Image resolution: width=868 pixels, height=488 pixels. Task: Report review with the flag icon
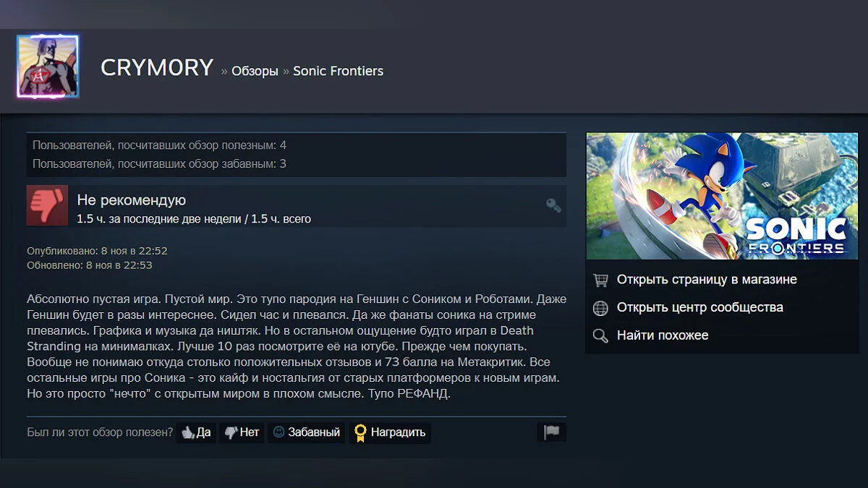[x=552, y=432]
